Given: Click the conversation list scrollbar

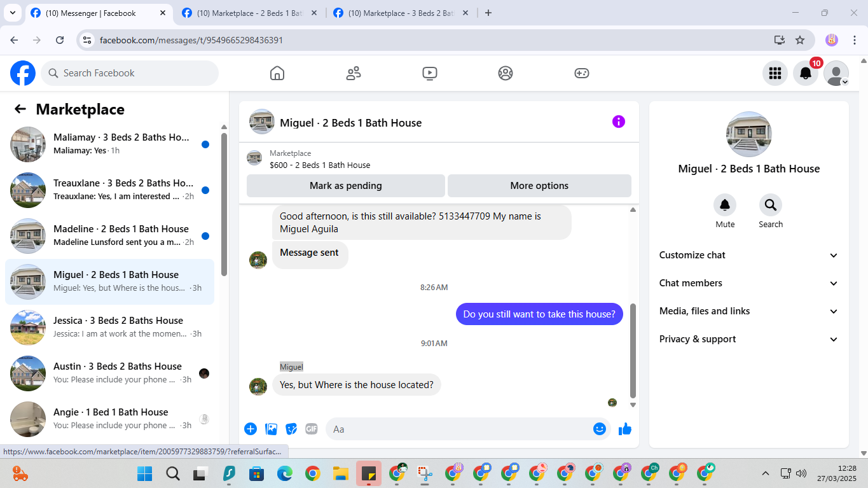Looking at the screenshot, I should [x=224, y=204].
